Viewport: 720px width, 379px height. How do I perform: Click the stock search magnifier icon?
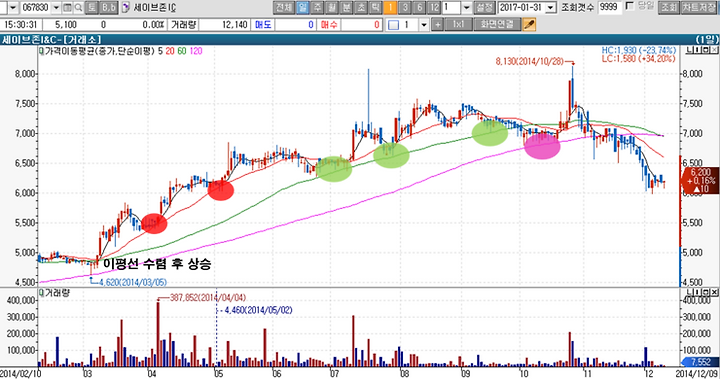tap(78, 7)
